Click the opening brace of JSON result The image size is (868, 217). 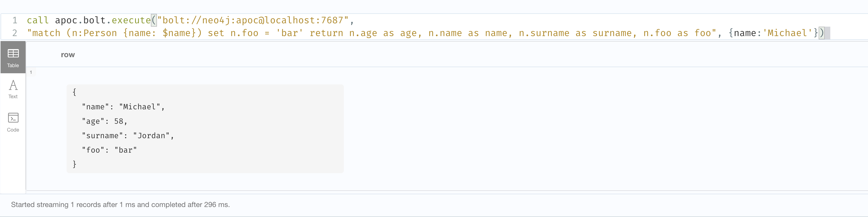point(75,92)
